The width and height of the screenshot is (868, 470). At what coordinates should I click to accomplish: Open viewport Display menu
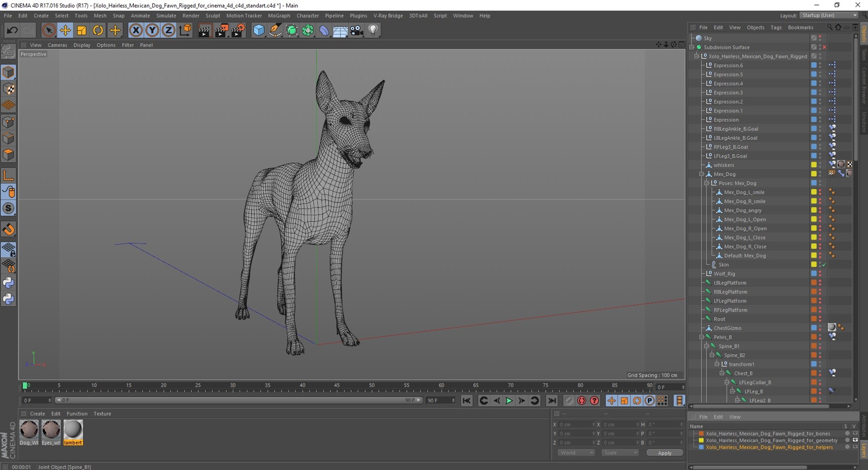click(82, 45)
